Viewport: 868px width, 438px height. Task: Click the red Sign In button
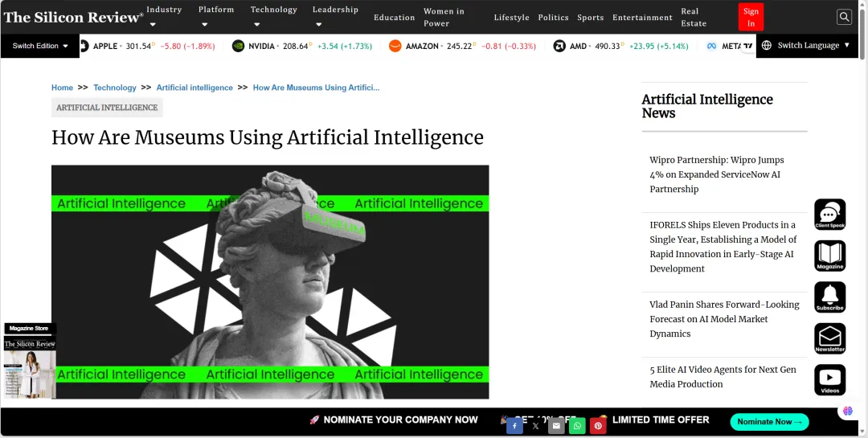(751, 17)
